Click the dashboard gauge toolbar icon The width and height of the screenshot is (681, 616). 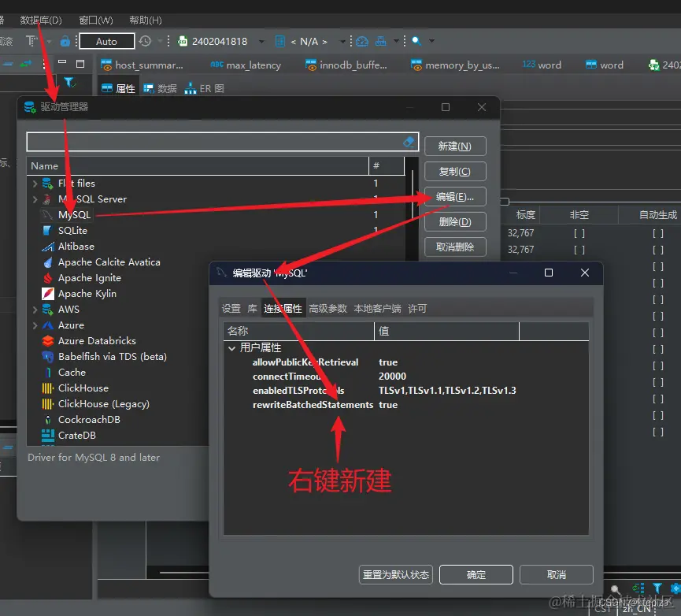pyautogui.click(x=362, y=41)
